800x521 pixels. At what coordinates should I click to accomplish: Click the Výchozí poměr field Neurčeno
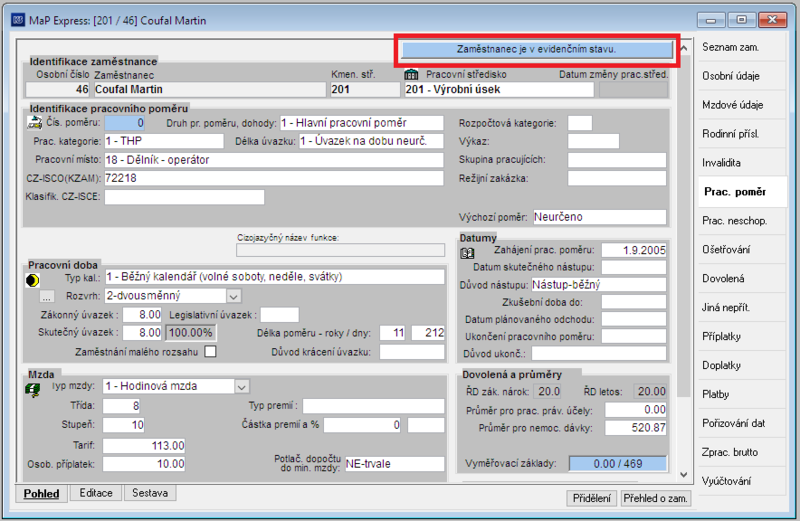pos(599,217)
